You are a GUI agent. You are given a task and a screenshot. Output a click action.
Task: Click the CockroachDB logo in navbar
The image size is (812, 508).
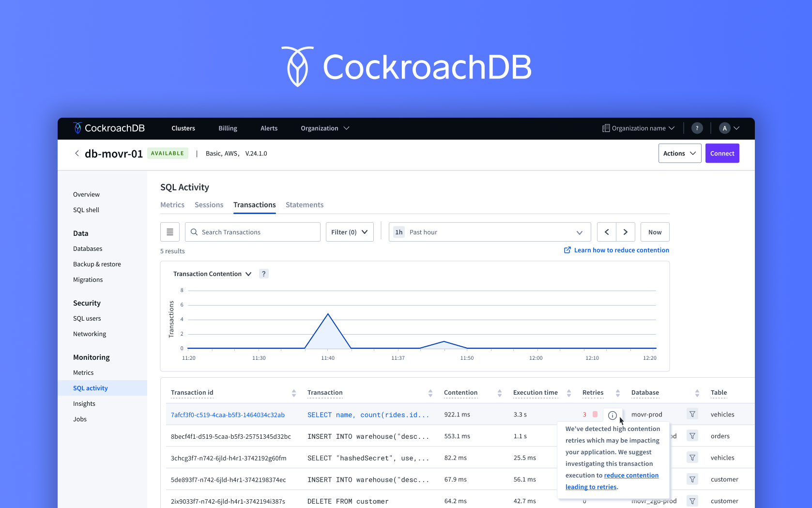[x=109, y=128]
